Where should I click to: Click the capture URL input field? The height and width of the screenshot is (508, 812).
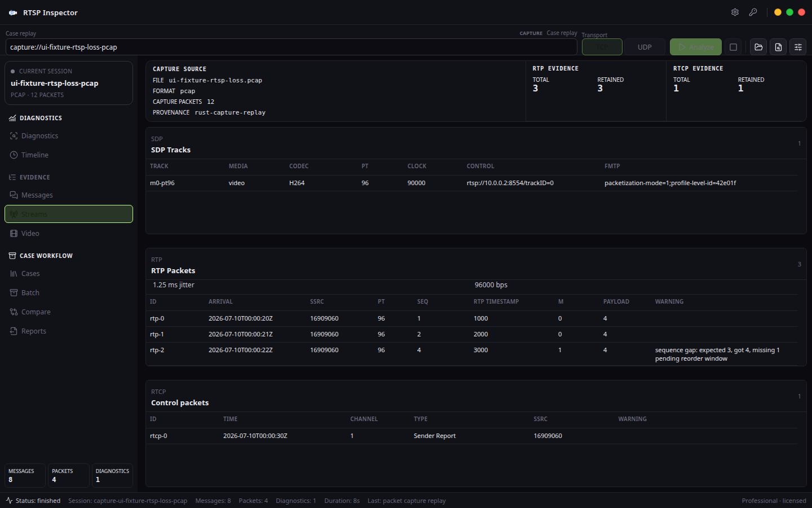coord(292,47)
